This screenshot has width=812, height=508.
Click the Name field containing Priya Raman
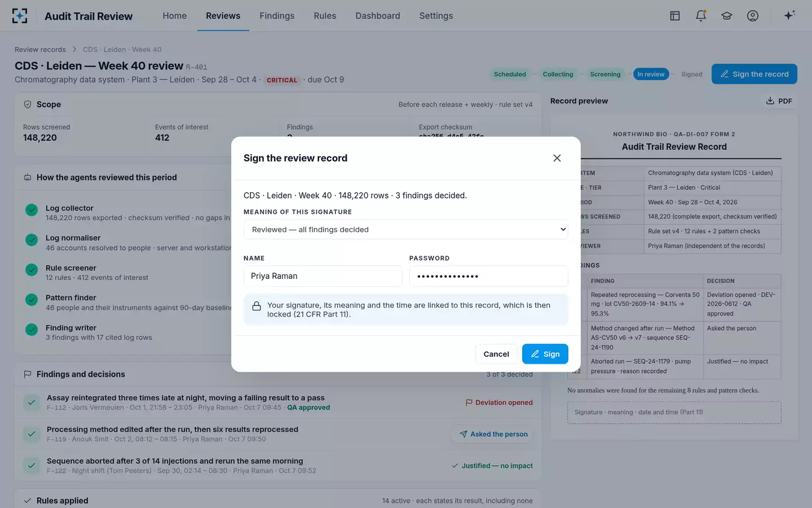coord(323,276)
